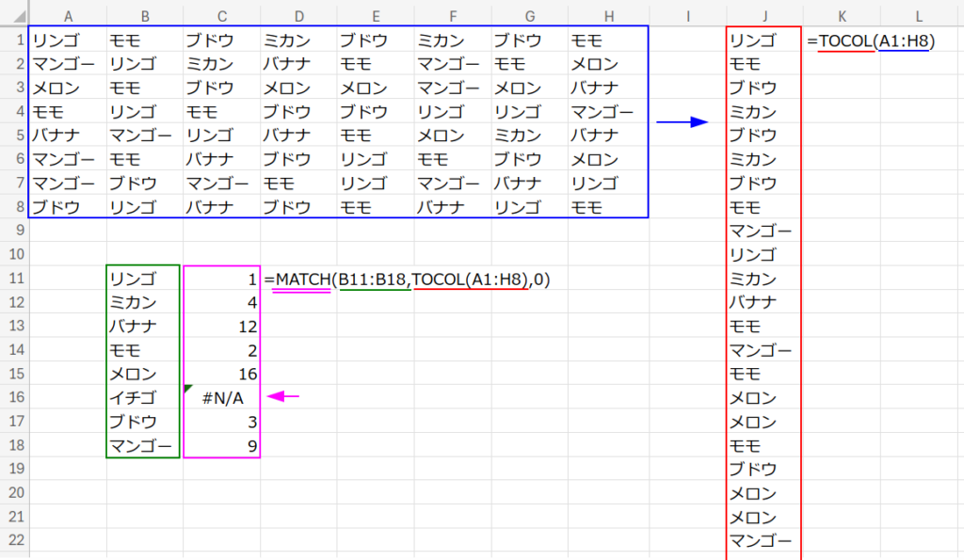The height and width of the screenshot is (560, 964).
Task: Click column header D
Action: pos(298,14)
